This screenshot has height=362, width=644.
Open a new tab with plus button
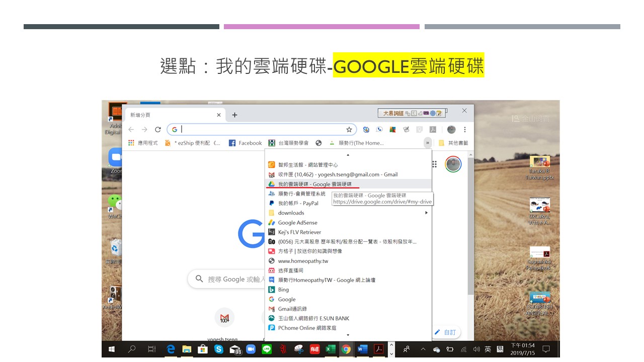click(234, 115)
